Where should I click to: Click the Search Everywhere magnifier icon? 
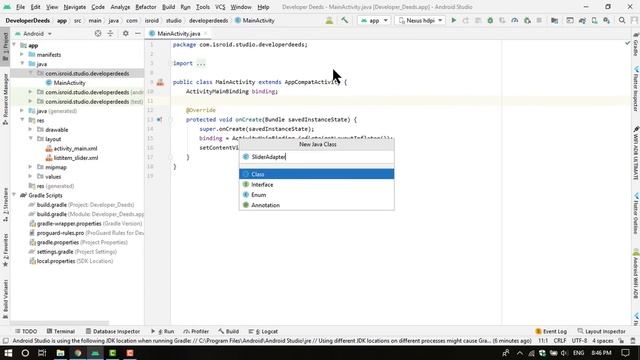coord(622,20)
